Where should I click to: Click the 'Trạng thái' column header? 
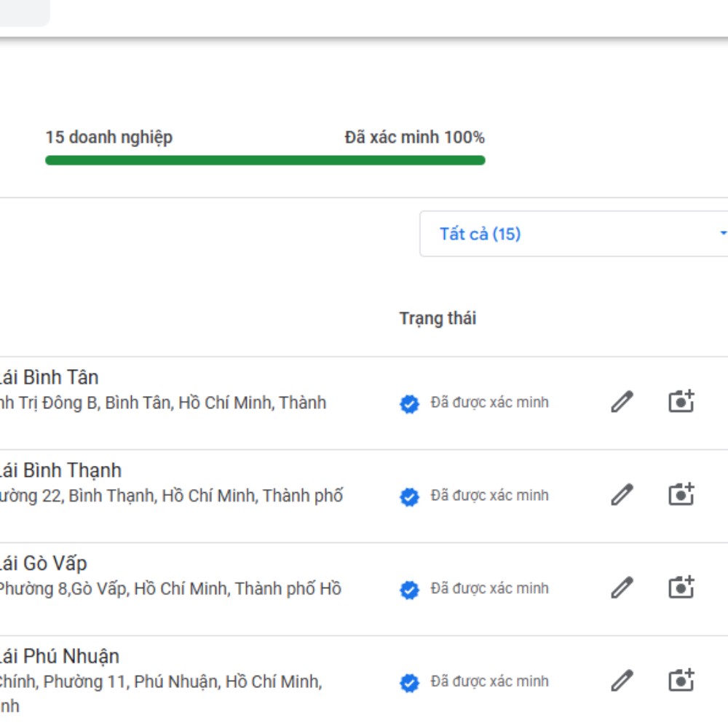click(438, 318)
